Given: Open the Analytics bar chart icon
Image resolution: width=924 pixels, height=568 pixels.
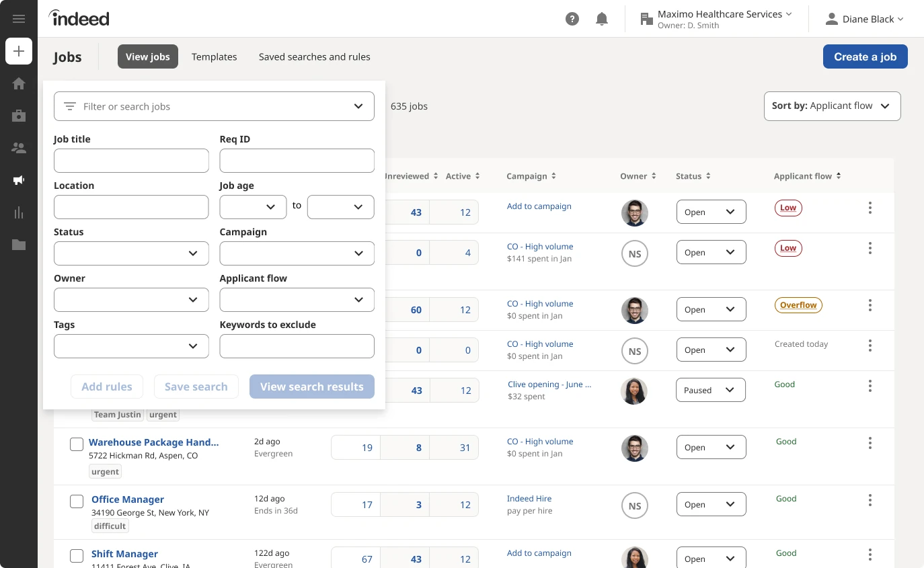Looking at the screenshot, I should 19,212.
